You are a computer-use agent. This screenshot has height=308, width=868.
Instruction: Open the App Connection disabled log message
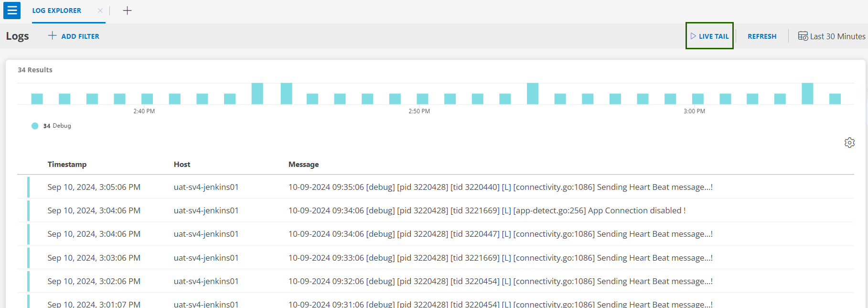487,210
